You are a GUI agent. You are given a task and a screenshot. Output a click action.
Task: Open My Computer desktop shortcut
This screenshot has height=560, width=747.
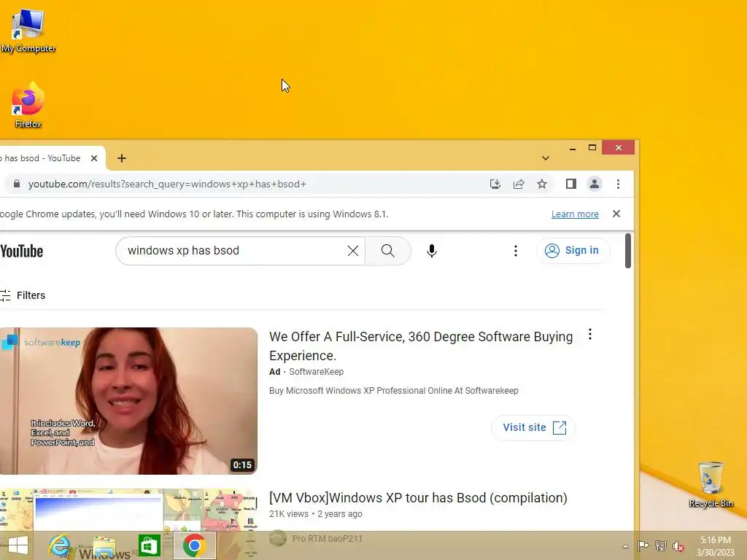[28, 31]
